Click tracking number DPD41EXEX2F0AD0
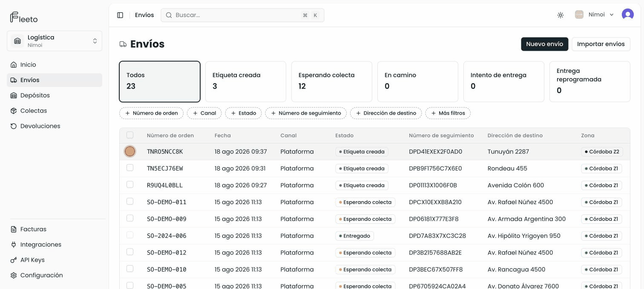Screen dimensions: 644x289 pyautogui.click(x=436, y=152)
